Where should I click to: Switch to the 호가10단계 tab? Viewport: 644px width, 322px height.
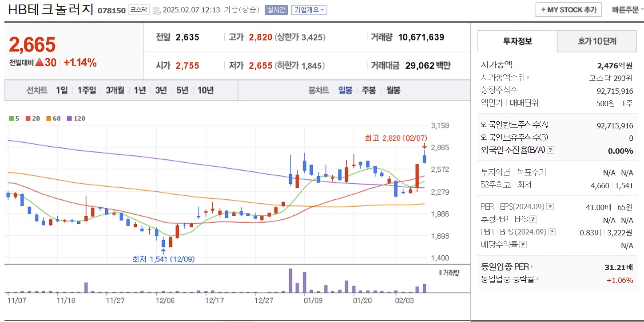coord(597,42)
